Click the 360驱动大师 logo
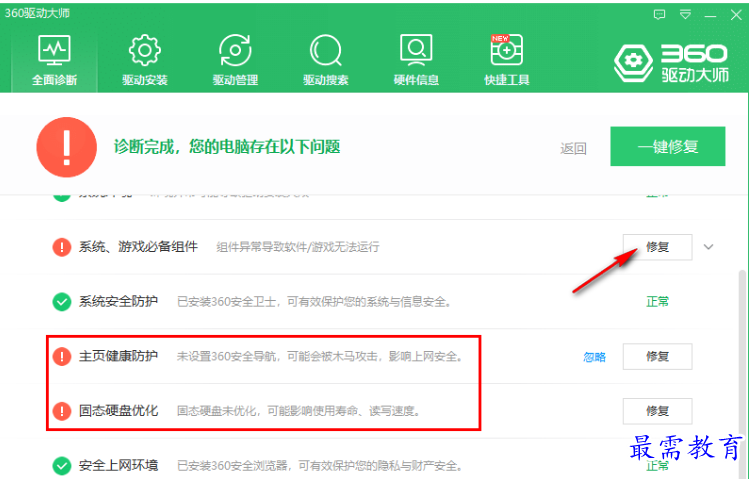Screen dimensions: 751x479 pos(671,63)
